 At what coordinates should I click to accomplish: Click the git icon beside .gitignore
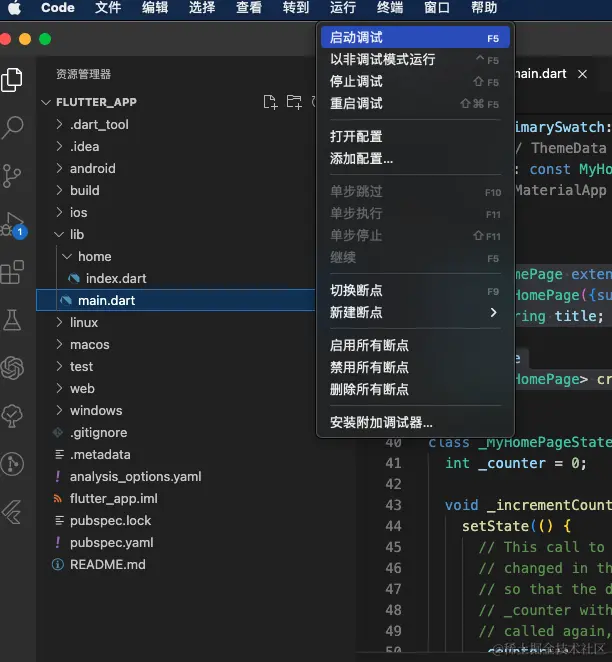(58, 432)
